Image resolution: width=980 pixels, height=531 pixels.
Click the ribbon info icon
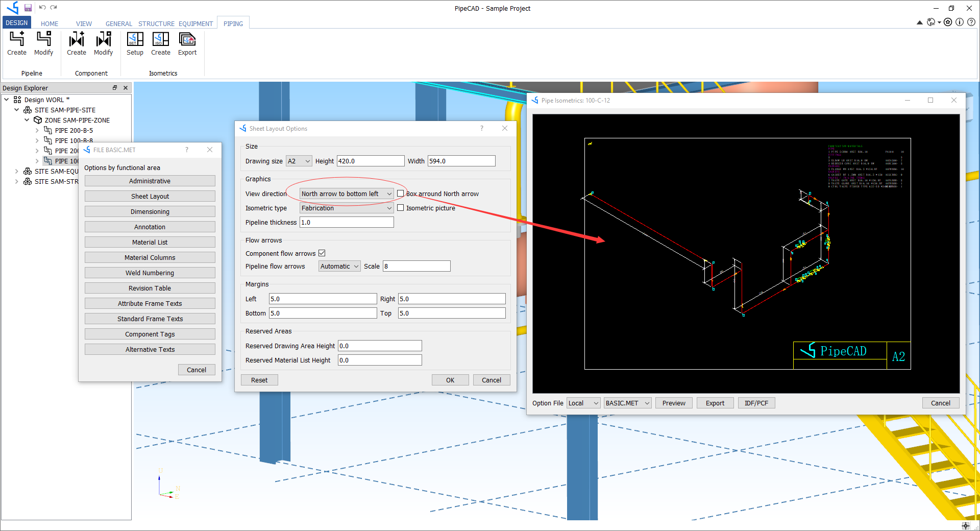[x=960, y=22]
